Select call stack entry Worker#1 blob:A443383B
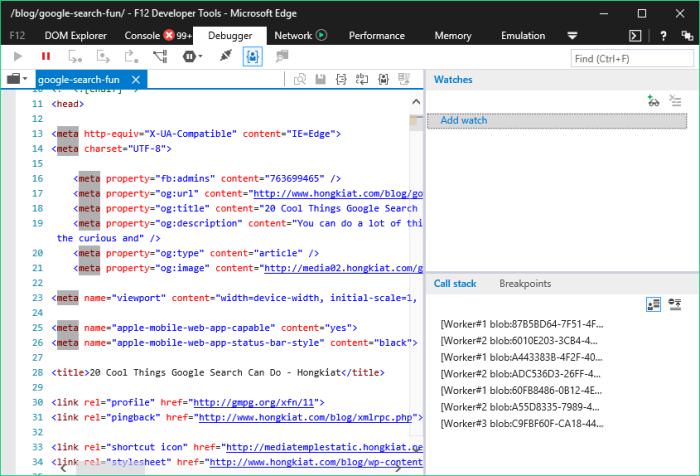The height and width of the screenshot is (476, 700). coord(521,357)
